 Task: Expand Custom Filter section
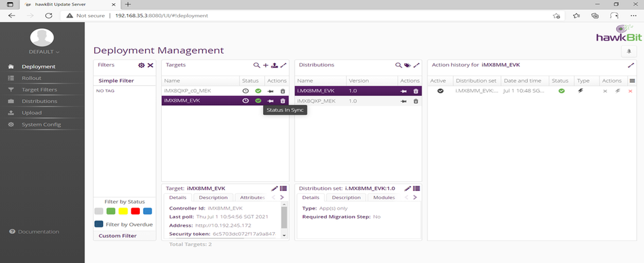[117, 236]
